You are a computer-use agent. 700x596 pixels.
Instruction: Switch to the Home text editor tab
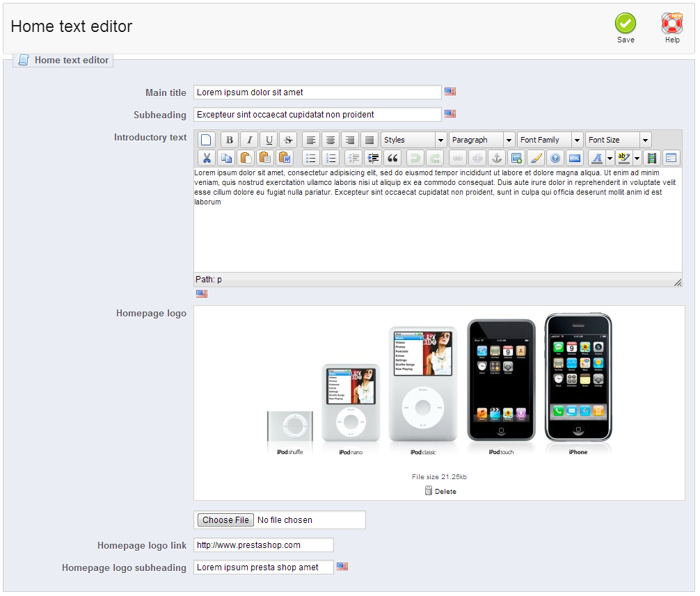tap(63, 60)
